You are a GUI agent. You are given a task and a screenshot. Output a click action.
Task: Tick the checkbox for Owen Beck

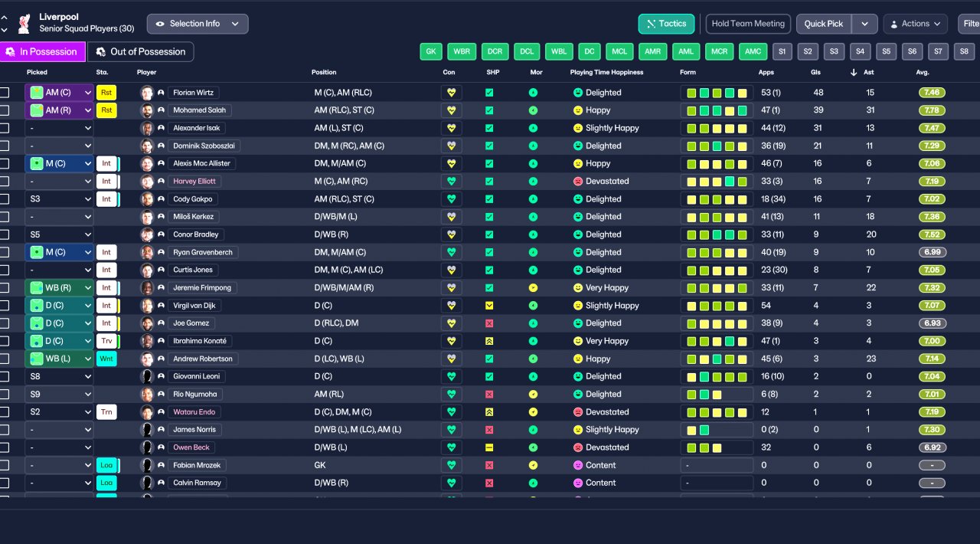(x=5, y=447)
